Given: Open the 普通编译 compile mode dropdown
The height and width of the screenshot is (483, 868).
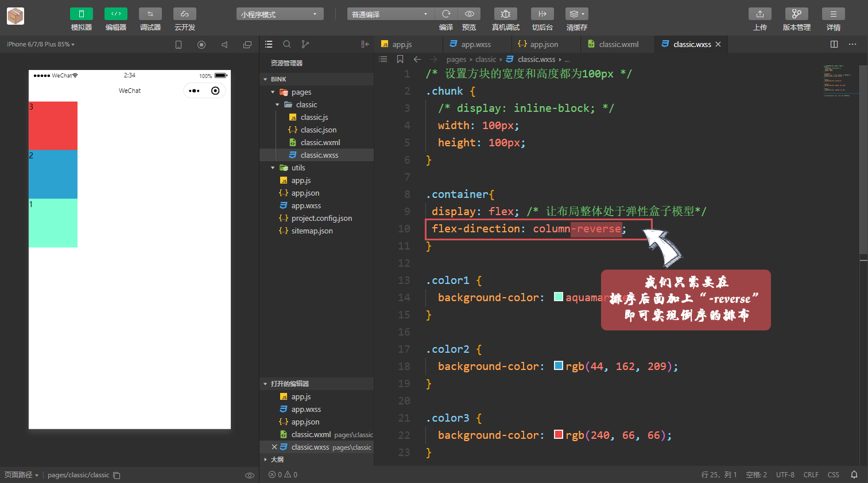Looking at the screenshot, I should pyautogui.click(x=390, y=13).
